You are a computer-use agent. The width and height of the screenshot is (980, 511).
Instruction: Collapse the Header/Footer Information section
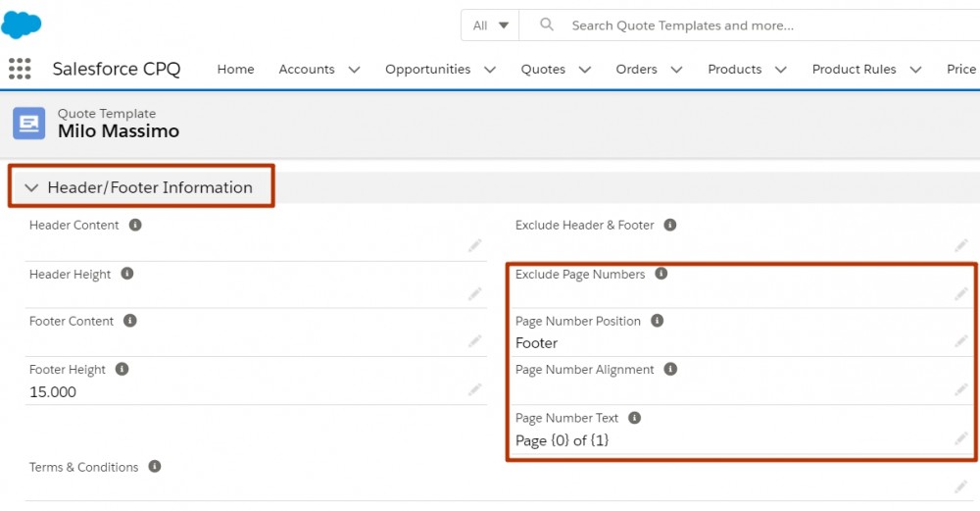tap(31, 187)
